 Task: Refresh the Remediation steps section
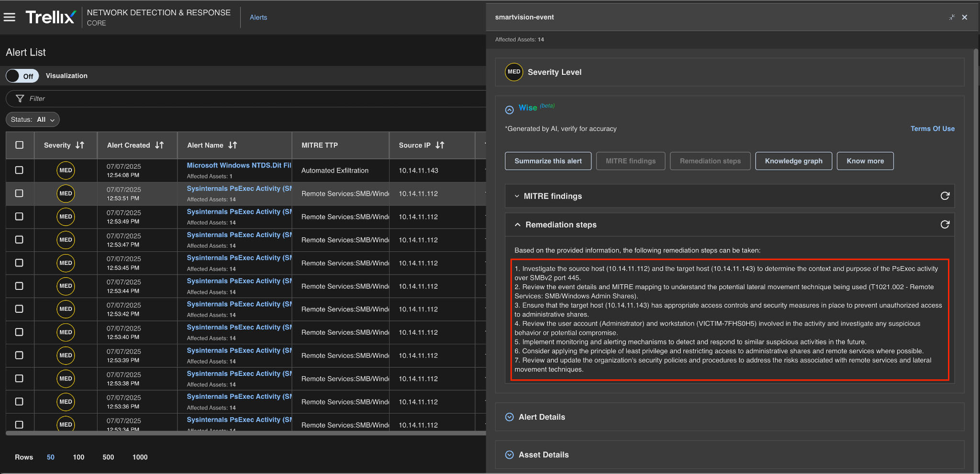pos(945,225)
